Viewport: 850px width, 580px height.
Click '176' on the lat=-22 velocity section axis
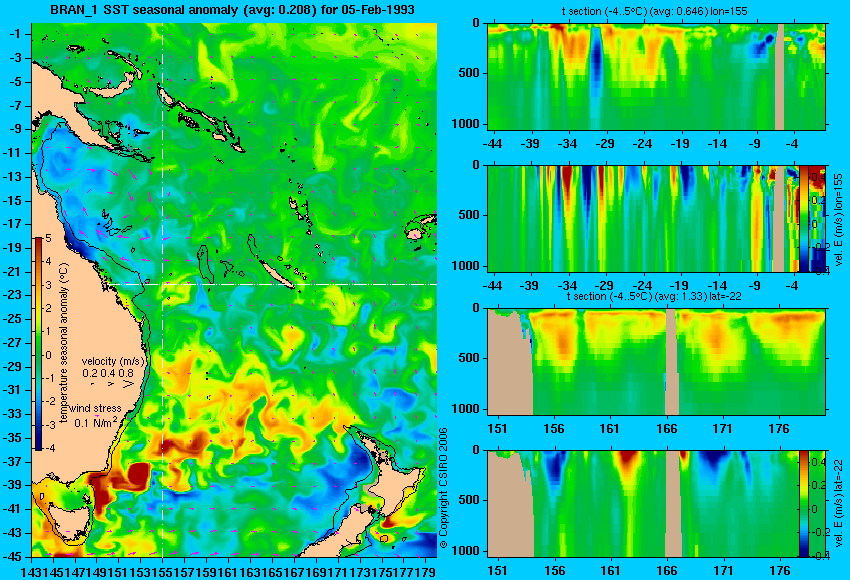coord(780,571)
